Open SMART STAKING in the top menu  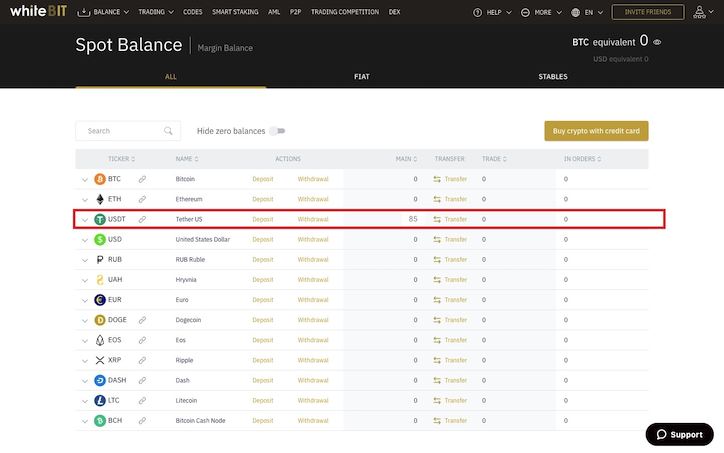235,12
